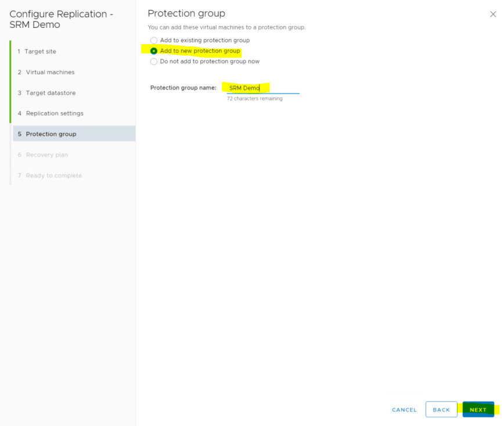The width and height of the screenshot is (504, 426).
Task: Choose 'Add to new protection group' radio
Action: [154, 51]
